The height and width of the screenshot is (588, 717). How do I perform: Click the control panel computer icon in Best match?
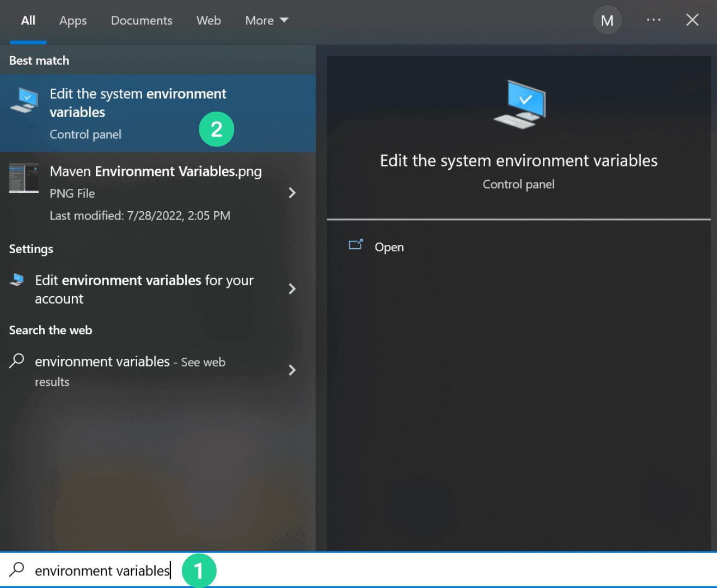pos(24,100)
